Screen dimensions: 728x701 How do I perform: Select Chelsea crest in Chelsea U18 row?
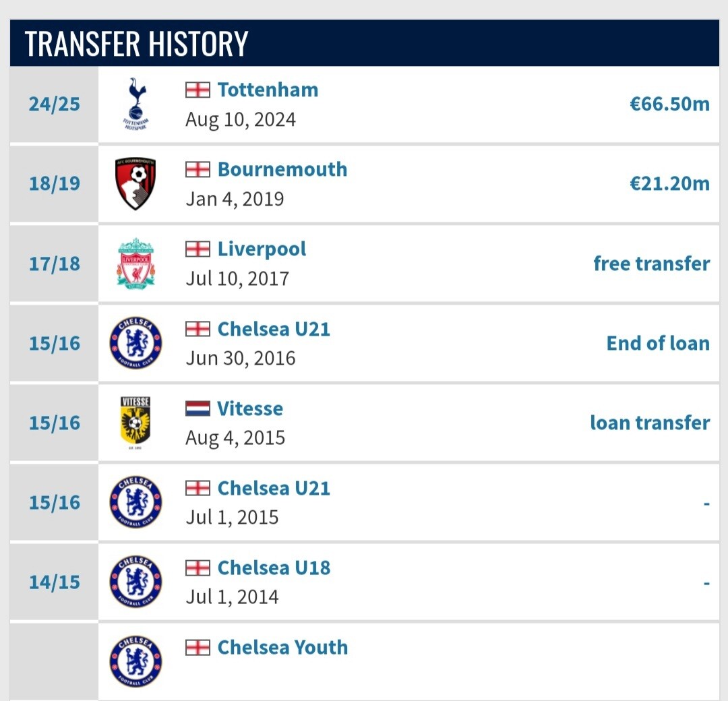click(x=135, y=582)
